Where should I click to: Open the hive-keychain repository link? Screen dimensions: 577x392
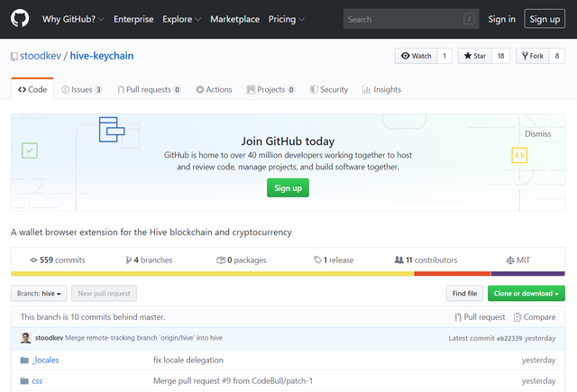[102, 56]
